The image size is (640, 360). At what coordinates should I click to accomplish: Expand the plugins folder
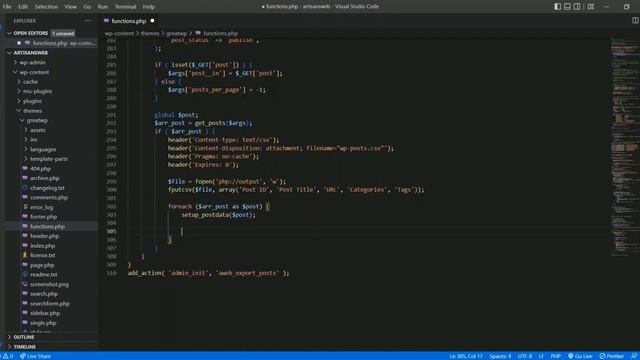pos(32,101)
